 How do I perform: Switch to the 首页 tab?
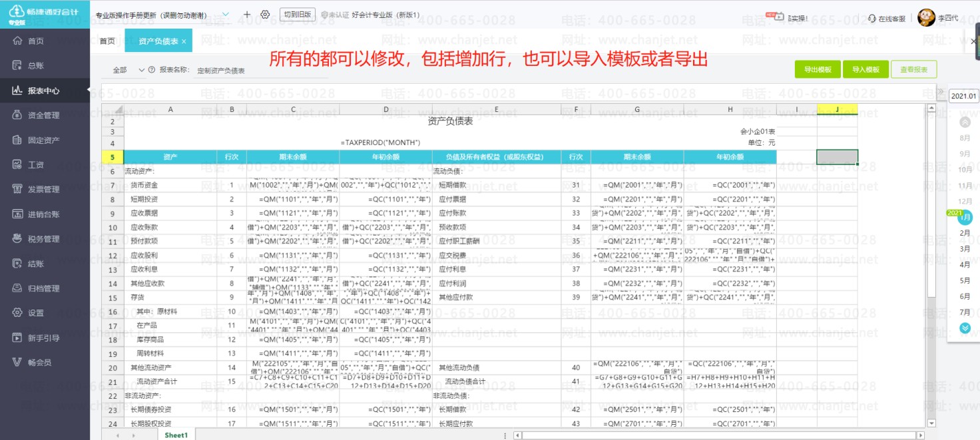click(107, 41)
